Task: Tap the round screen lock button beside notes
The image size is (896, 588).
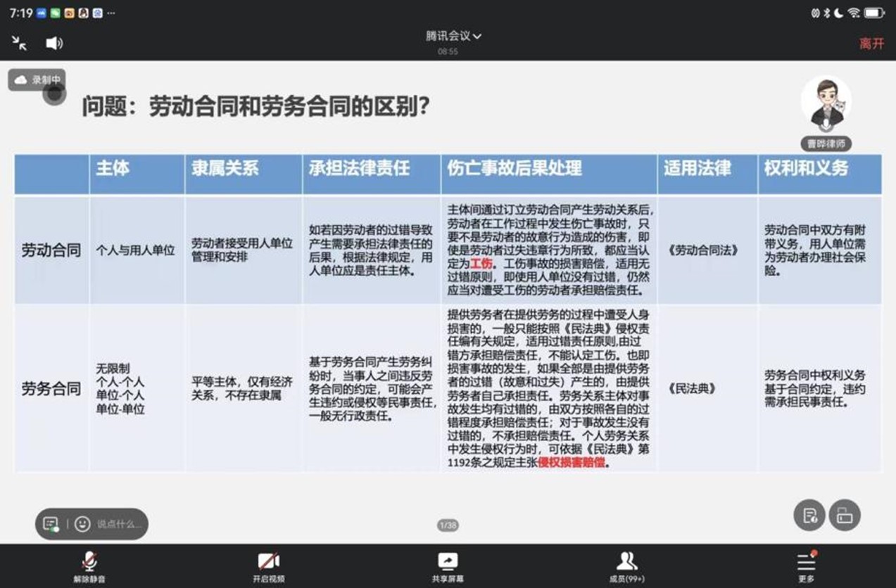Action: (844, 516)
